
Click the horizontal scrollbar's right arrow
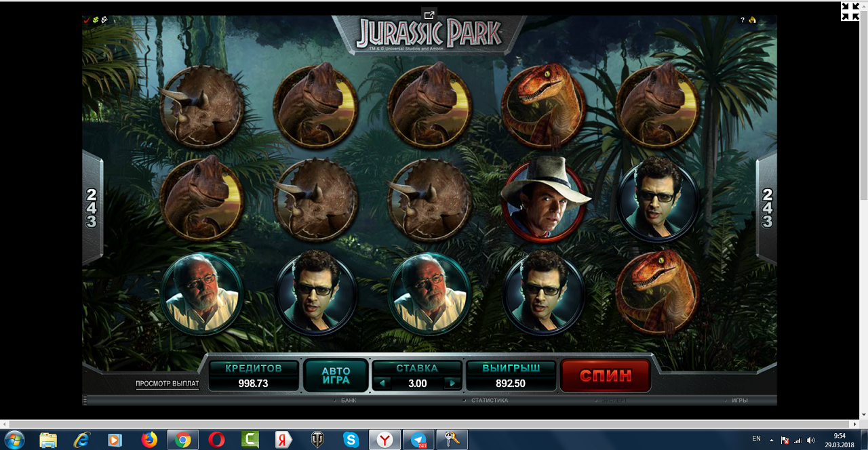[862, 424]
